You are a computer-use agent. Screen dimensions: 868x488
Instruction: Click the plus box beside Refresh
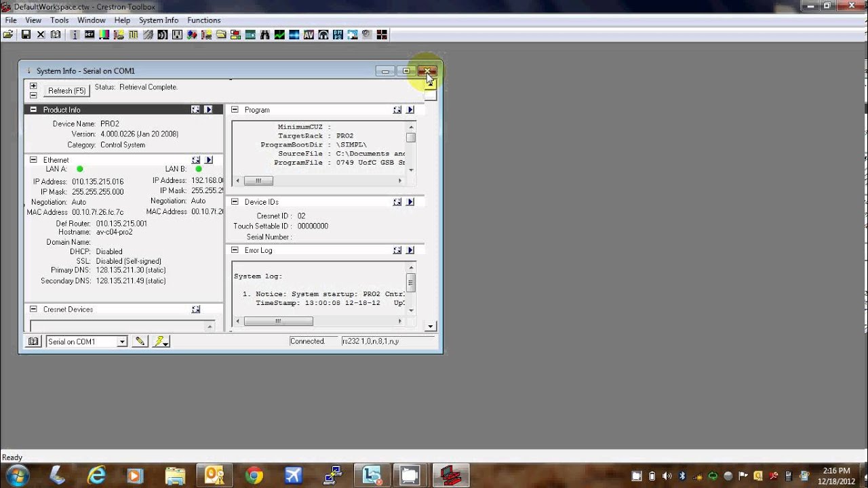tap(33, 86)
